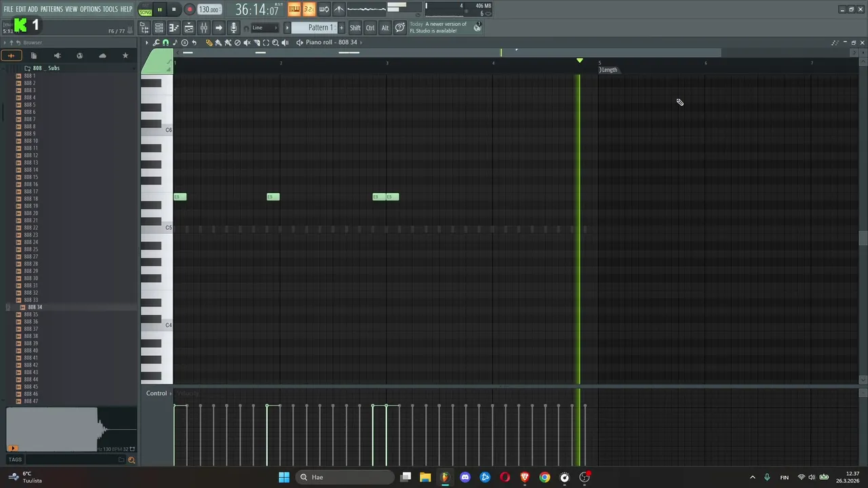Screen dimensions: 868x488
Task: Open the browser audio waveform tab
Action: (11, 56)
